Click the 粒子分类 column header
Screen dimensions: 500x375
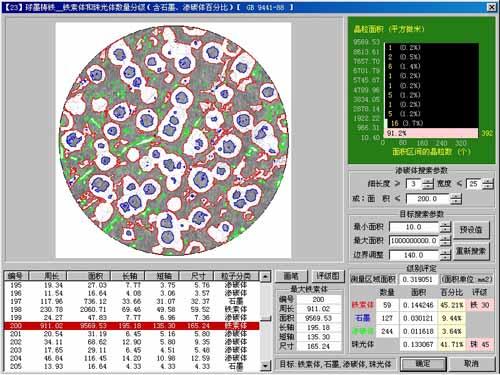pos(236,276)
